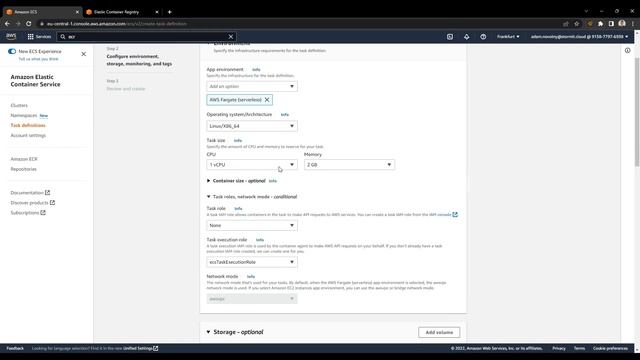
Task: Open the help question-mark icon
Action: click(483, 37)
